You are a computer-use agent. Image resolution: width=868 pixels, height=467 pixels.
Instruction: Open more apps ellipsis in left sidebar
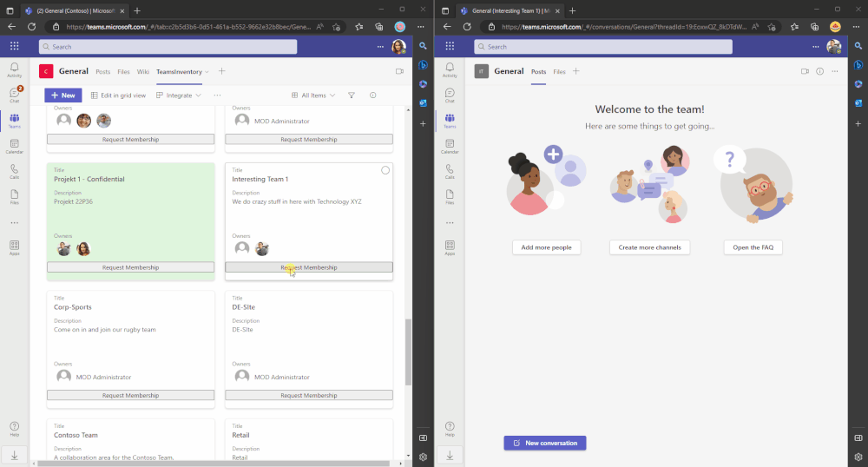coord(15,223)
